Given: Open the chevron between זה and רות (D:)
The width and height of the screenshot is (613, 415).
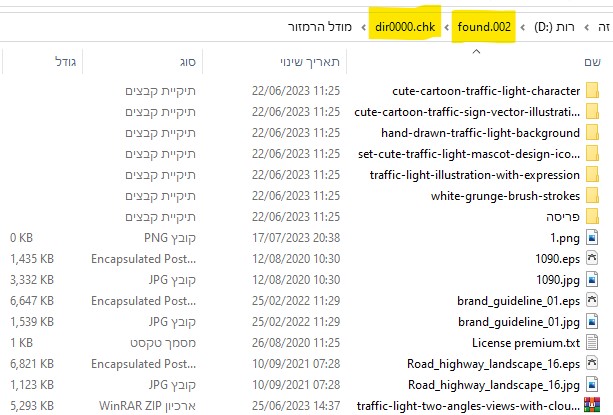Looking at the screenshot, I should [587, 27].
